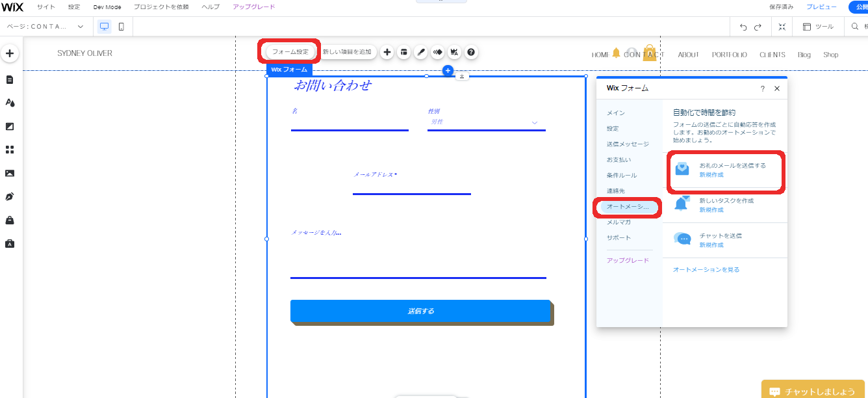Click オートメーションを見る link
Screen dimensions: 868x398
point(706,269)
